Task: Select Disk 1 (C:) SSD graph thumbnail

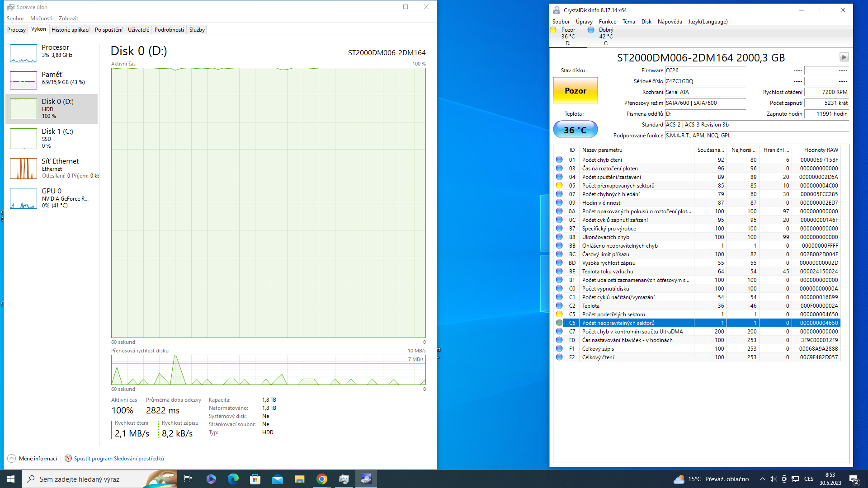Action: click(24, 139)
